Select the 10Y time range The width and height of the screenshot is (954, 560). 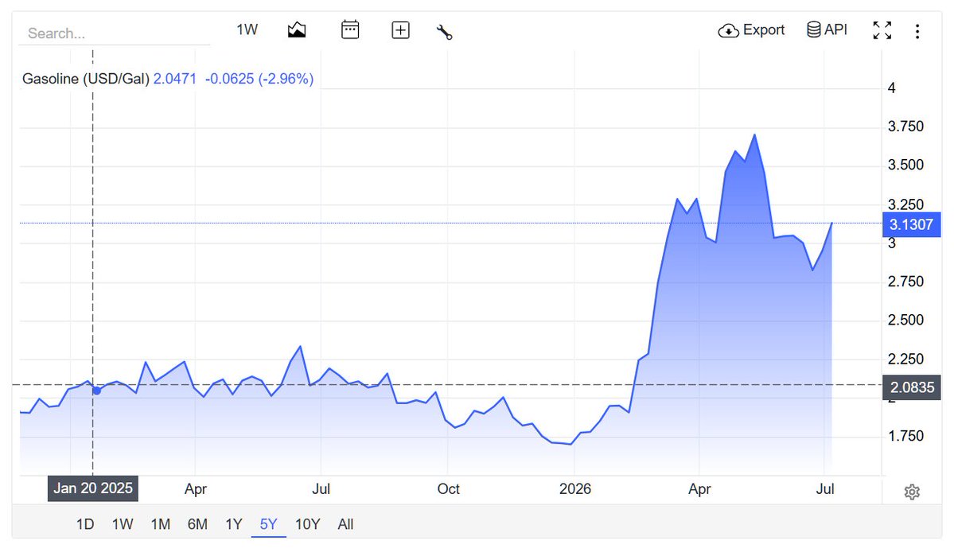point(307,524)
